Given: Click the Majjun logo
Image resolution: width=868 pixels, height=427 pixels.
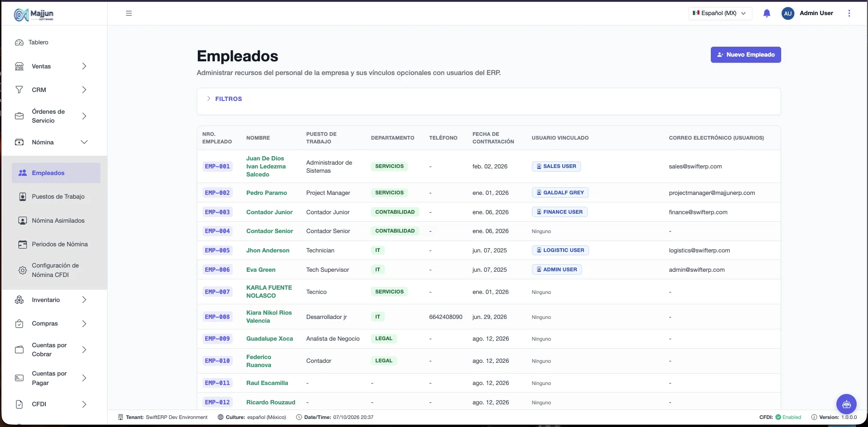Looking at the screenshot, I should point(34,15).
